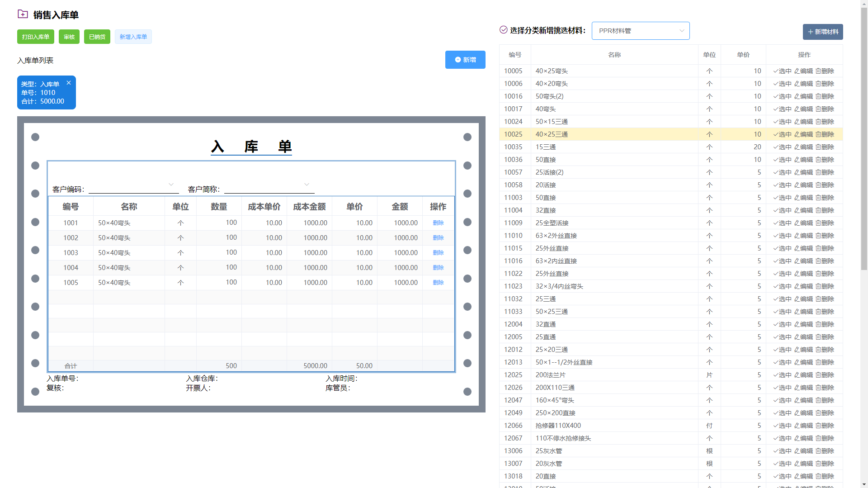
Task: Select material 10025 40×25三通 via 选中
Action: coord(782,134)
